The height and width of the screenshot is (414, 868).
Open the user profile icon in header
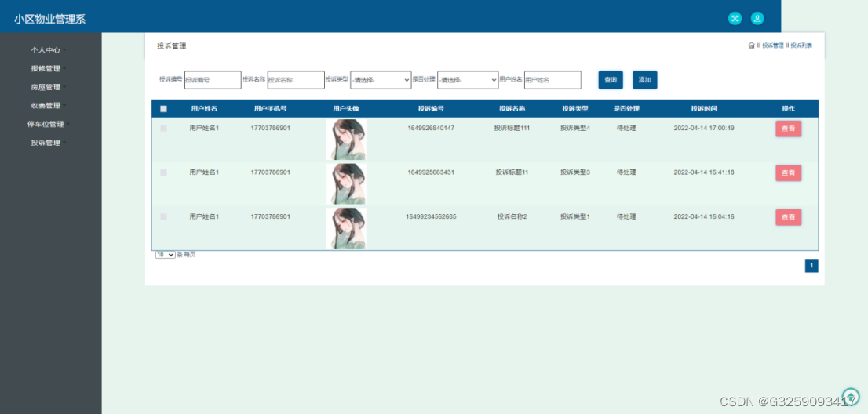[757, 18]
